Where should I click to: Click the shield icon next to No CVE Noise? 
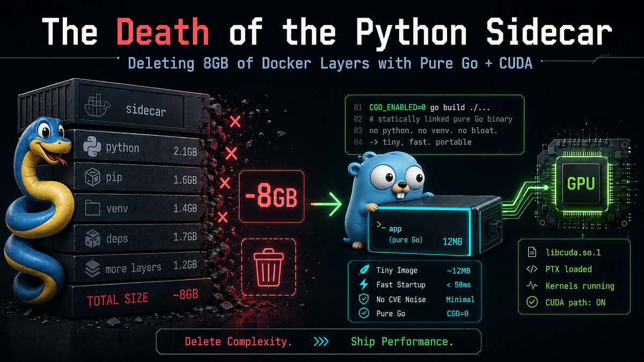point(363,299)
